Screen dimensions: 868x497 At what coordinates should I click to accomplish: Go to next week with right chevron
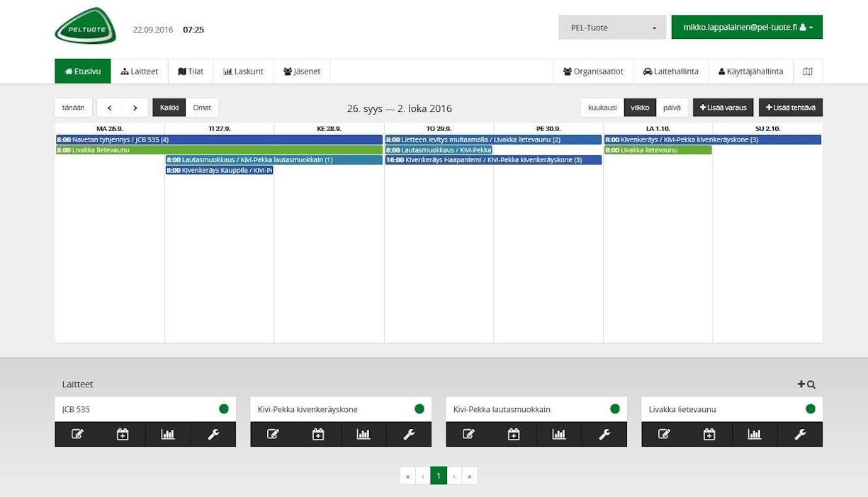coord(135,108)
